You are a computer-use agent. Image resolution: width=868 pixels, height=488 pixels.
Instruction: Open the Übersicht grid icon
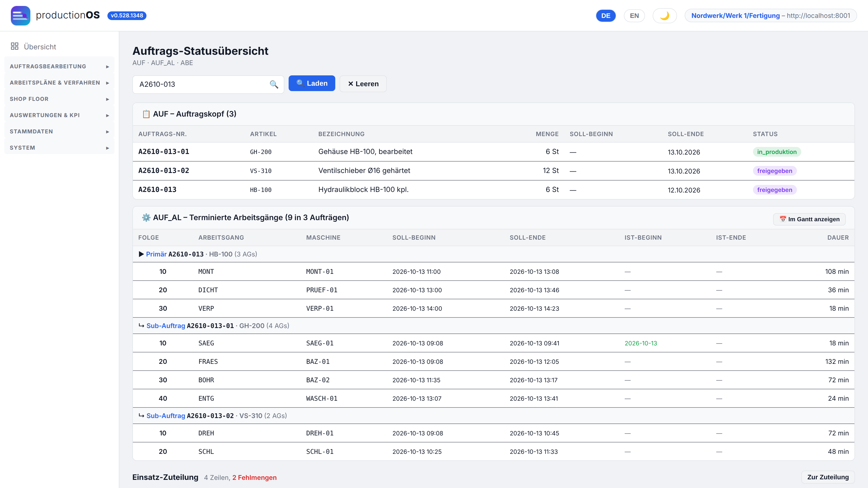(14, 46)
